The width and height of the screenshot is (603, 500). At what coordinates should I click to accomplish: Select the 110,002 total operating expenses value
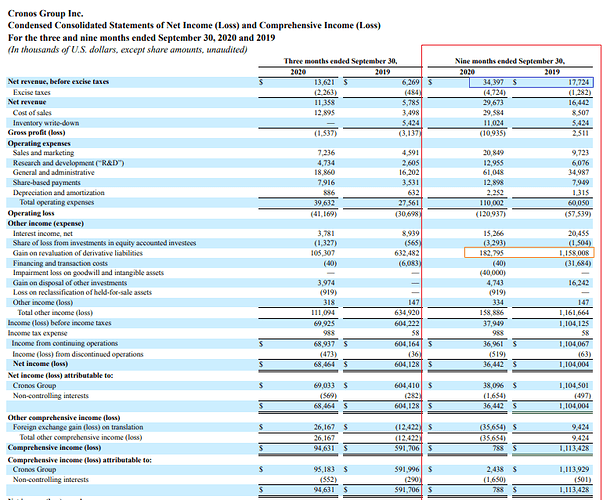tap(491, 203)
